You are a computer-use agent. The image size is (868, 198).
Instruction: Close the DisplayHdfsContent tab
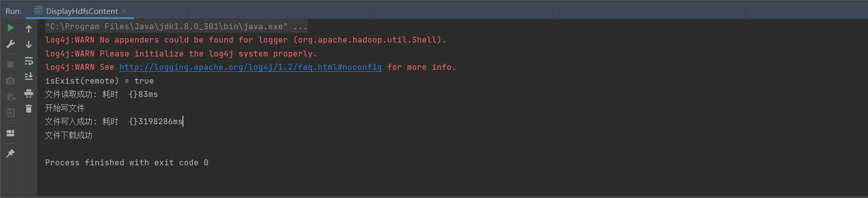point(124,11)
